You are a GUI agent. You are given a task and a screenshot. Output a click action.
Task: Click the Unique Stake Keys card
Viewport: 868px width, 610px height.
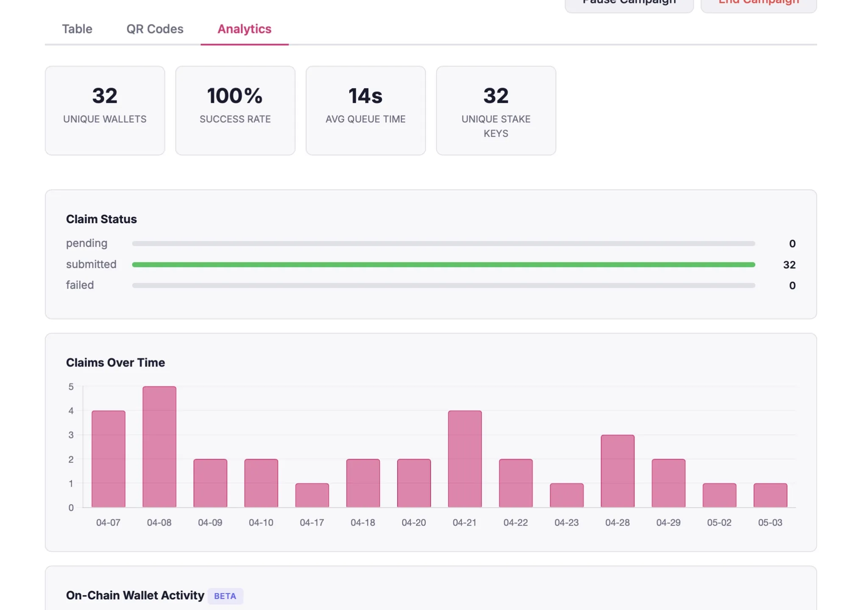click(496, 111)
